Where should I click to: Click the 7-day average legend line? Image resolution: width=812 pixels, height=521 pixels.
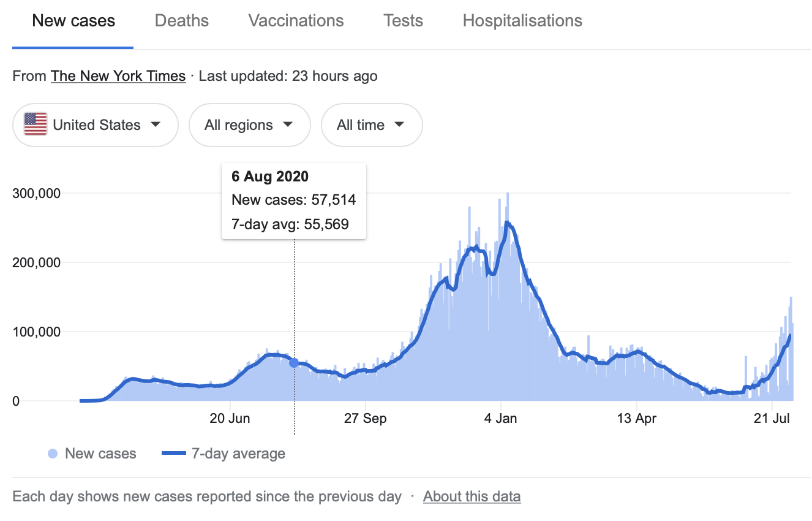(x=174, y=454)
